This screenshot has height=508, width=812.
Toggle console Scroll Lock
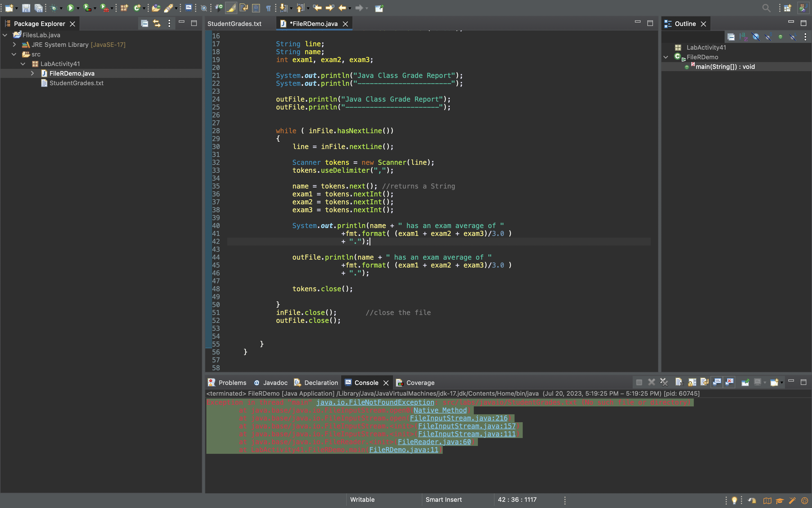point(692,382)
